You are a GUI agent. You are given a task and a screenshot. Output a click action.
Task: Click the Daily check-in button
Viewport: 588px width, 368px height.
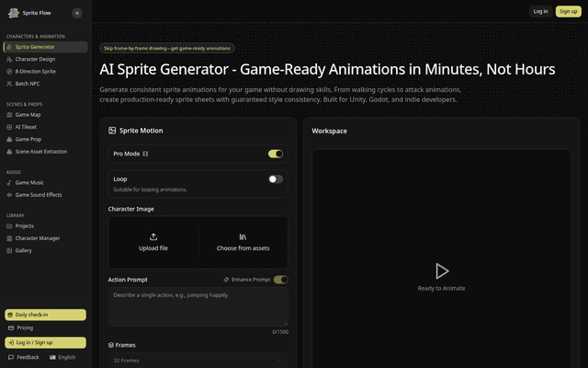[x=45, y=315]
